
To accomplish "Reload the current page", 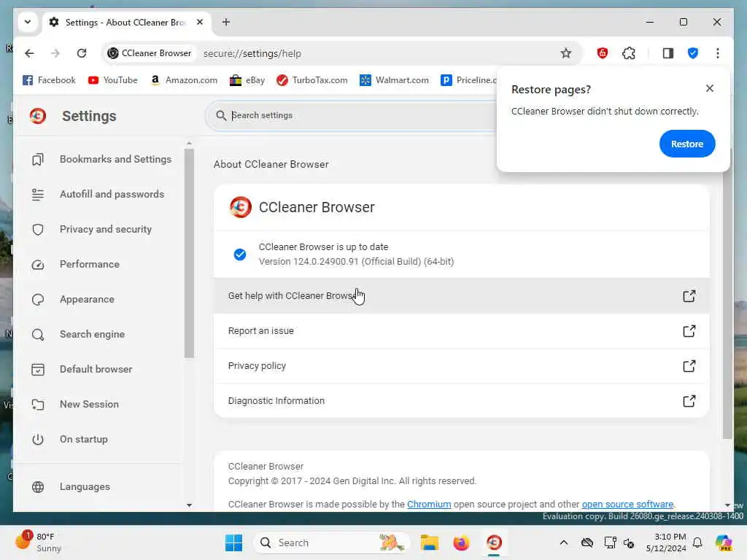I will (x=82, y=53).
